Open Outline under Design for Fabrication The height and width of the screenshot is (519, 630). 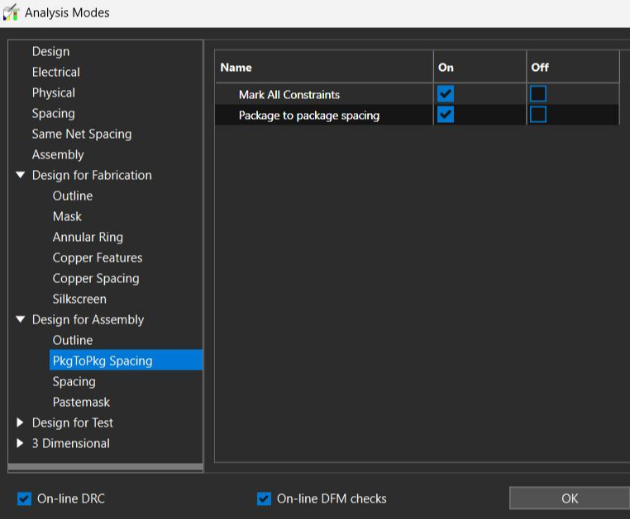coord(72,196)
